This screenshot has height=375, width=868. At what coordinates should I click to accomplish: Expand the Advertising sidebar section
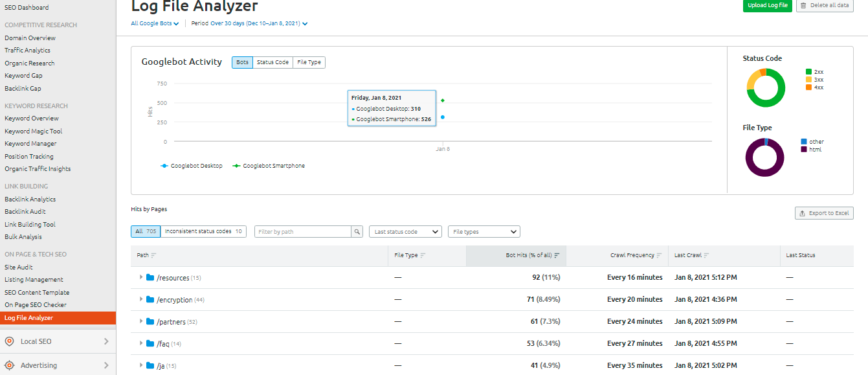(x=58, y=365)
